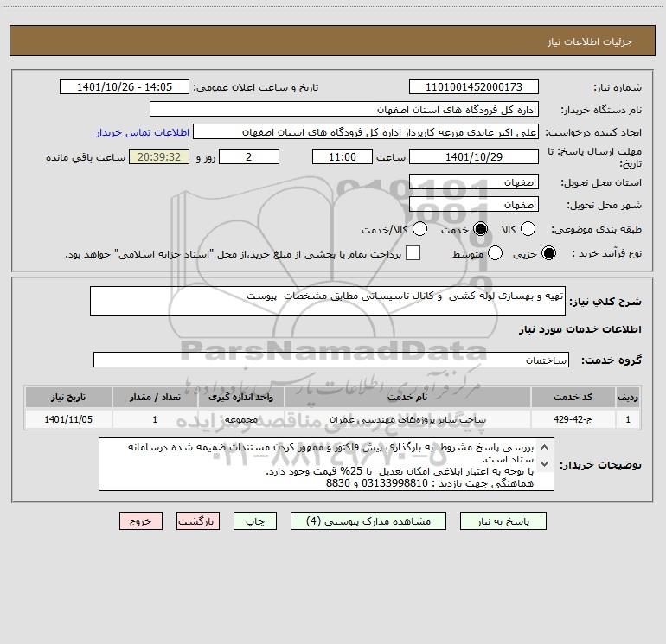
Task: Tick the Islamic treasury payment checkbox
Action: click(413, 253)
